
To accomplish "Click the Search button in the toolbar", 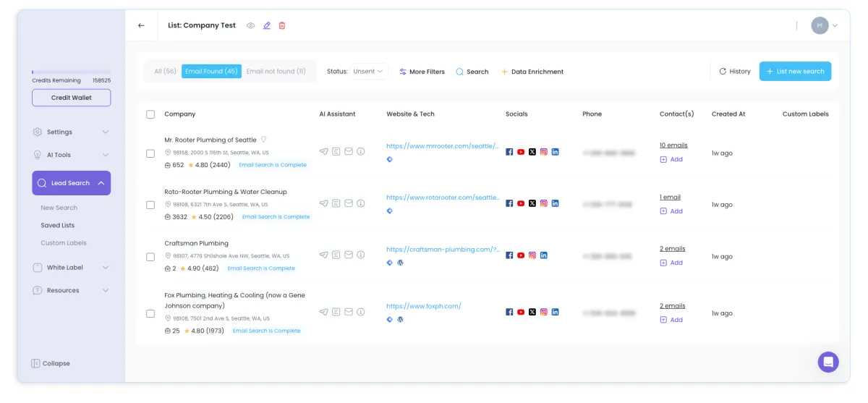I will click(472, 72).
